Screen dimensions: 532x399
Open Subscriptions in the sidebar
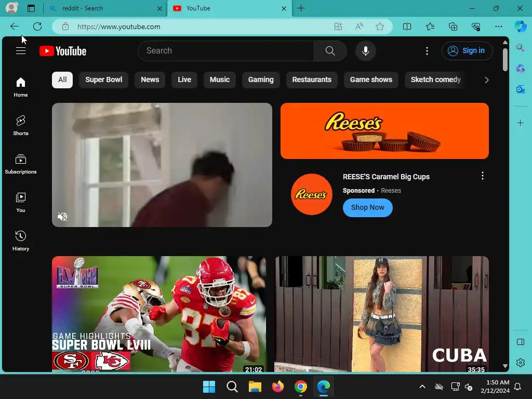(21, 164)
